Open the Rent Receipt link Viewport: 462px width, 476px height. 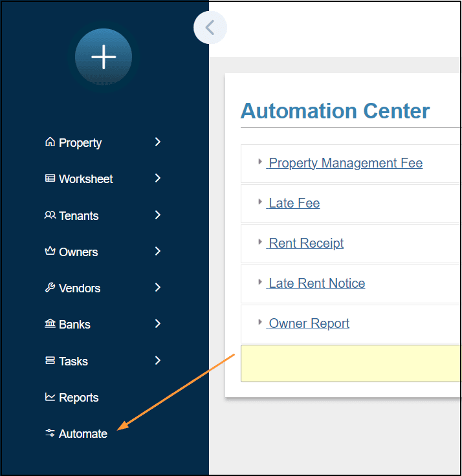tap(306, 243)
